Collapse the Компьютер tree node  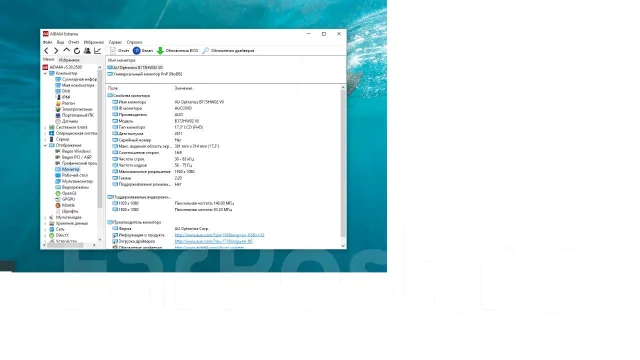pos(45,73)
